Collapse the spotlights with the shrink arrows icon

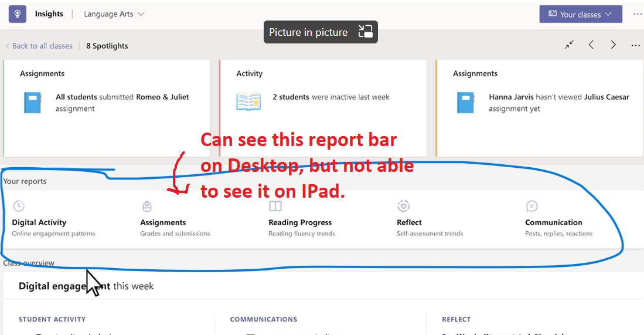pyautogui.click(x=569, y=45)
